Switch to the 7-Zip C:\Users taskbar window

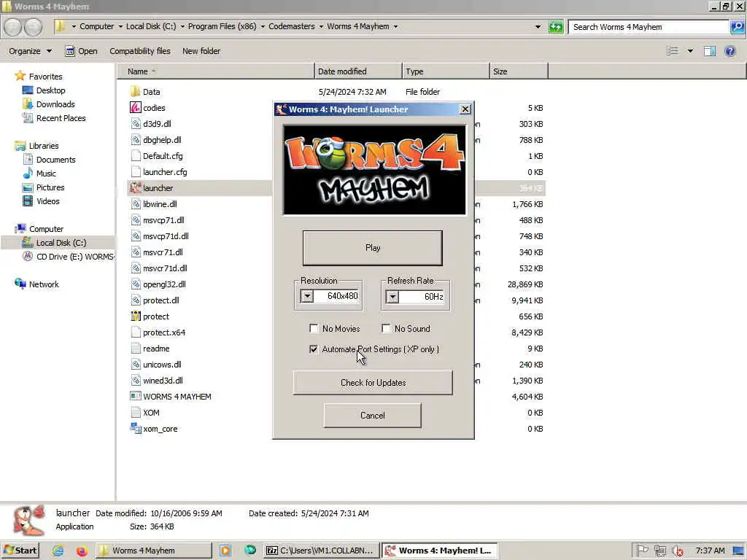tap(322, 551)
